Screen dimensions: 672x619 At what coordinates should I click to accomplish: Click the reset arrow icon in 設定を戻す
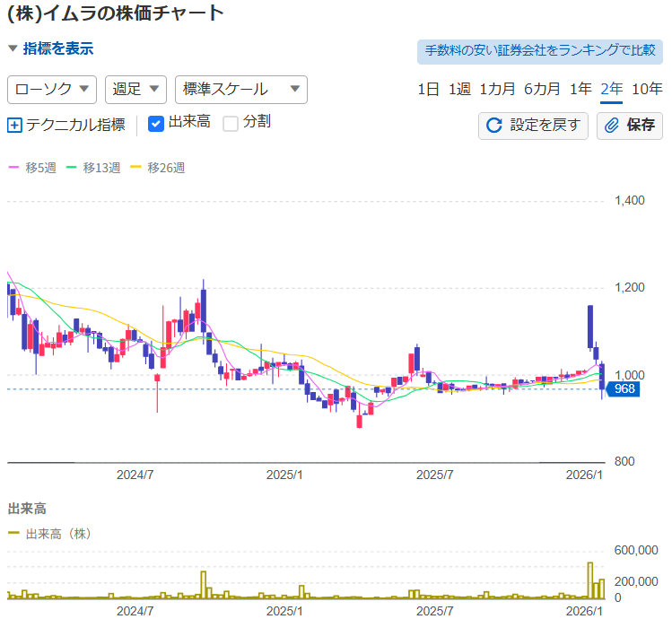[x=493, y=125]
